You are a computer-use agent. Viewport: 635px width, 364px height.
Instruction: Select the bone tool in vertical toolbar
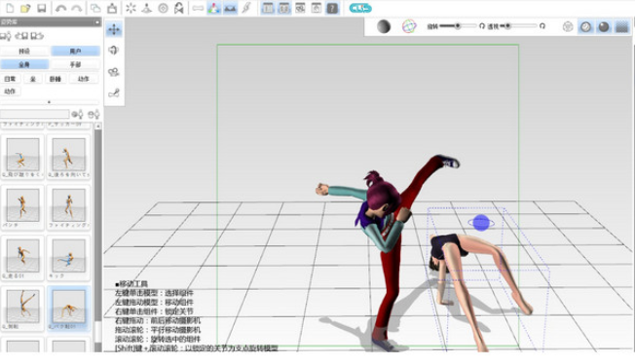[114, 93]
